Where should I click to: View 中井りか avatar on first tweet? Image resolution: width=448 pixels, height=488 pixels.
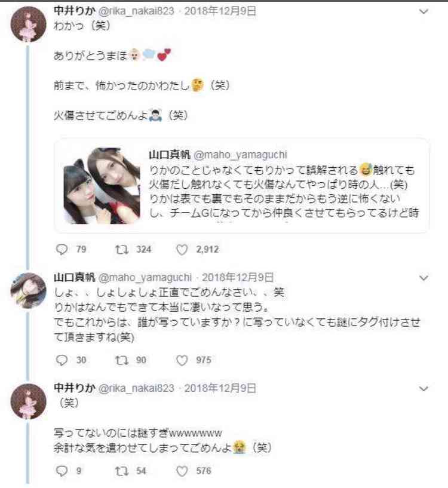[x=28, y=24]
